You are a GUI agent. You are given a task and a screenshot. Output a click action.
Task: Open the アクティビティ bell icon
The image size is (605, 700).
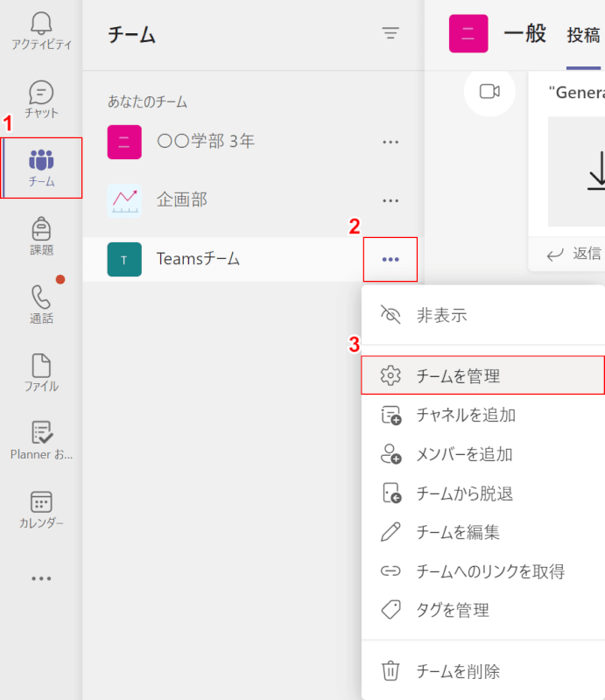pyautogui.click(x=41, y=31)
